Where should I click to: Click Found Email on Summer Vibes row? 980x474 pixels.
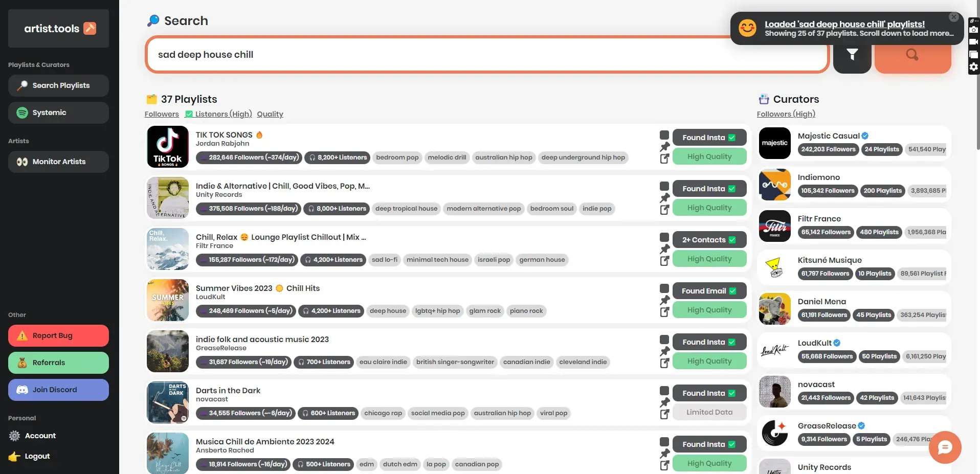click(x=709, y=291)
